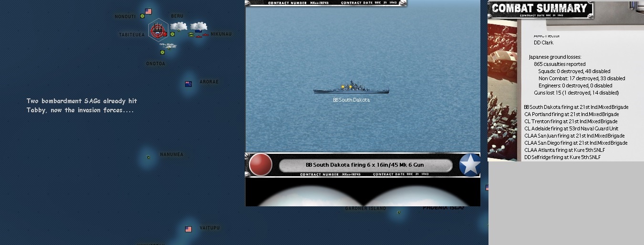644x245 pixels.
Task: Click 'Squads: 0 destroyed, 48 disabled' line
Action: pos(574,71)
